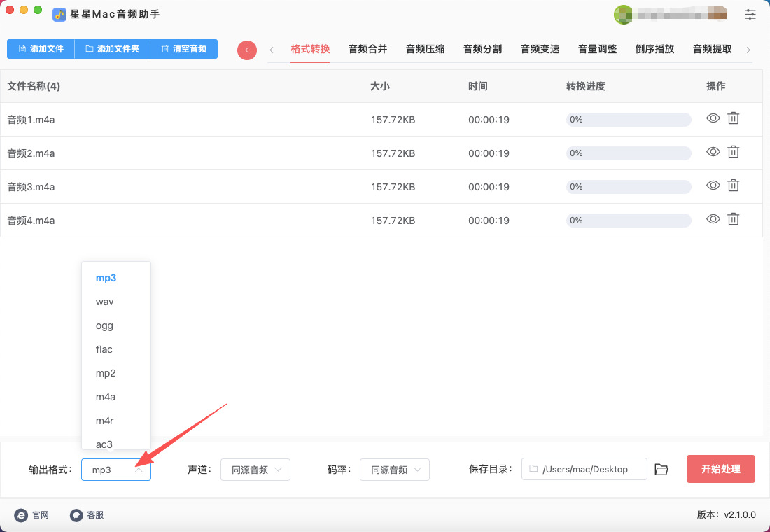Choose flac from the format list

point(104,349)
